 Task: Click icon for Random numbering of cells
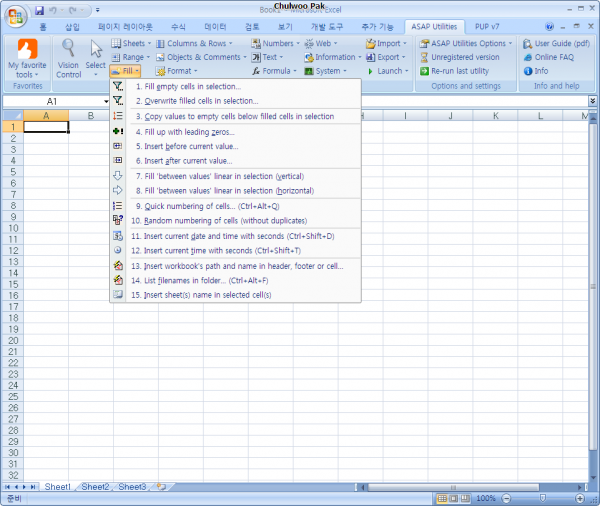pyautogui.click(x=118, y=220)
